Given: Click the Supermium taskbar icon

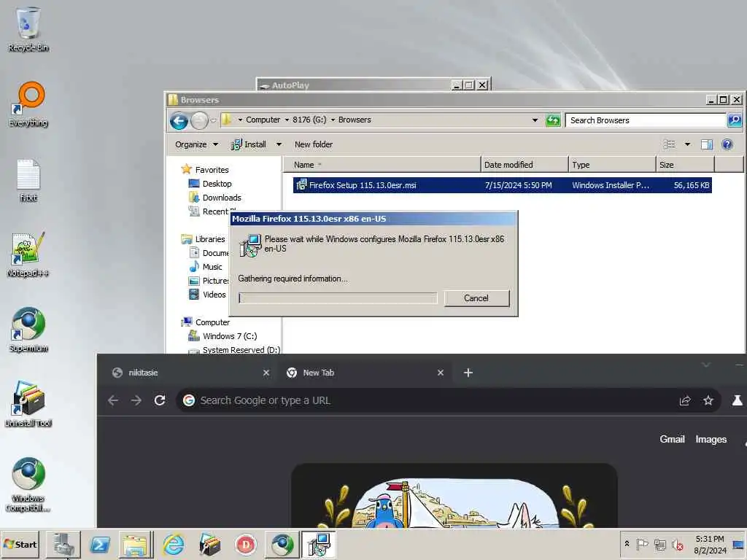Looking at the screenshot, I should (x=282, y=544).
